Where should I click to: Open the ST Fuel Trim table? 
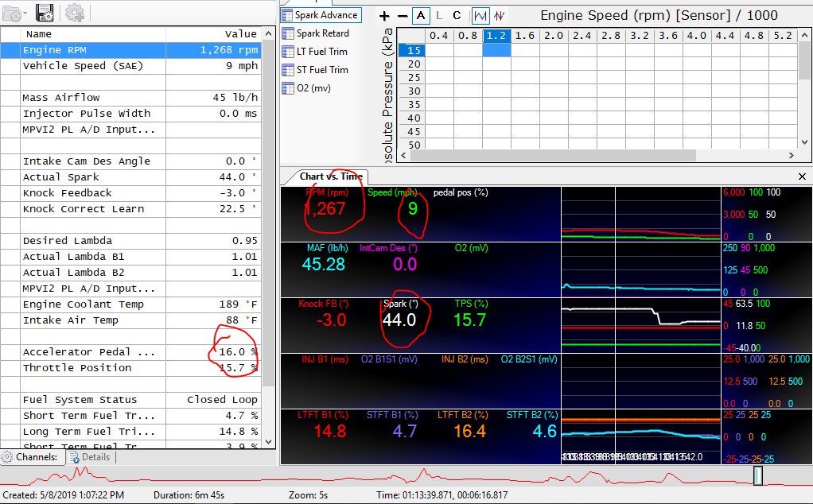click(315, 70)
